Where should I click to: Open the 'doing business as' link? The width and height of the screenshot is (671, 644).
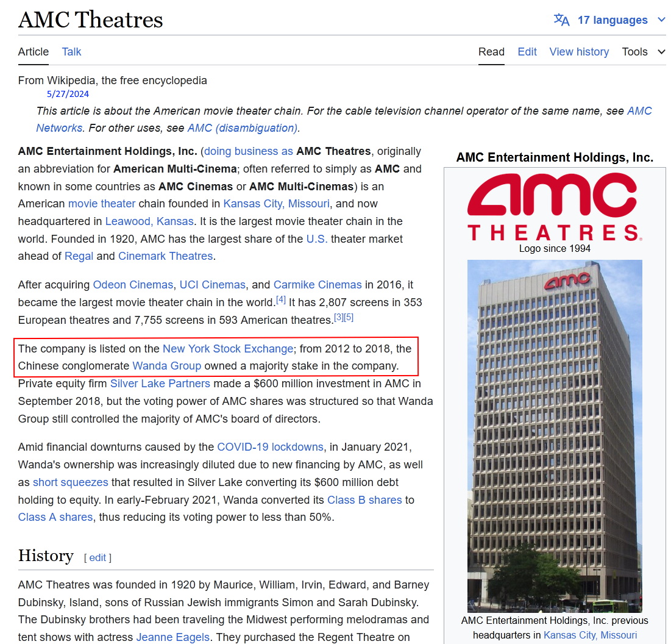(248, 151)
